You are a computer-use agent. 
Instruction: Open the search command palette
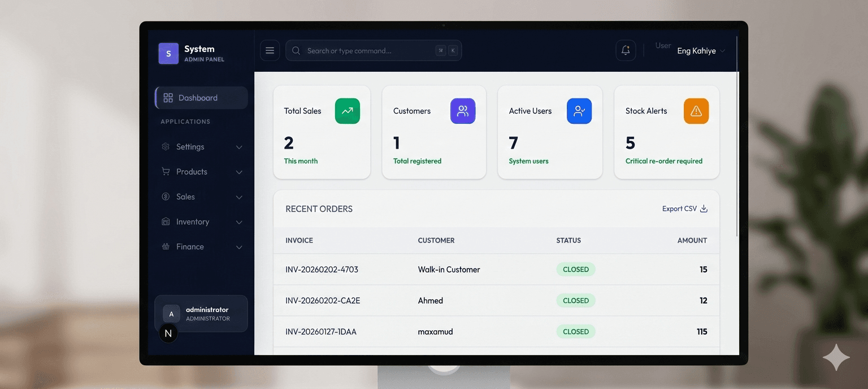[x=374, y=50]
